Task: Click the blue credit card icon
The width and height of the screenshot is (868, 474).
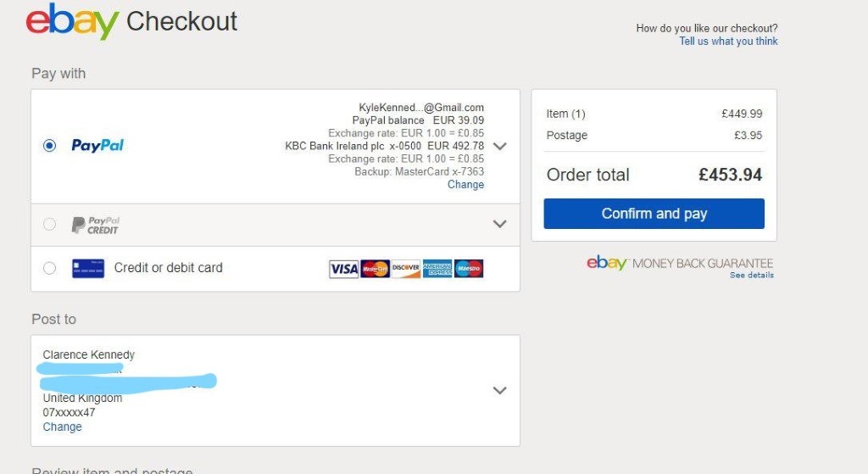Action: pyautogui.click(x=88, y=268)
